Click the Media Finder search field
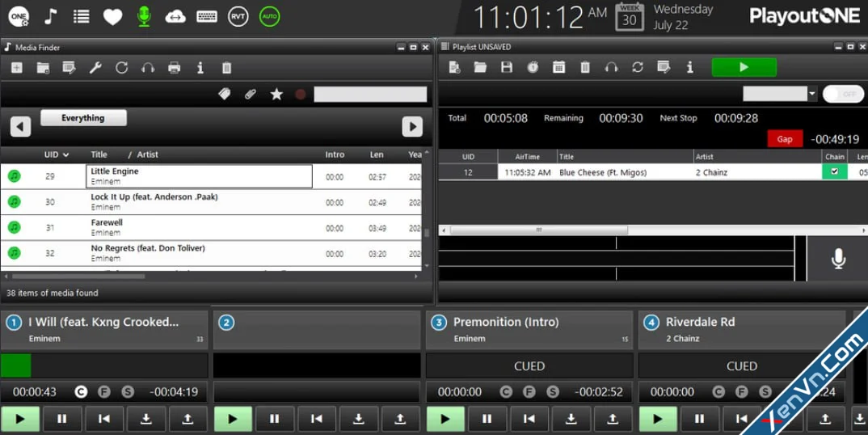This screenshot has height=435, width=868. tap(370, 95)
